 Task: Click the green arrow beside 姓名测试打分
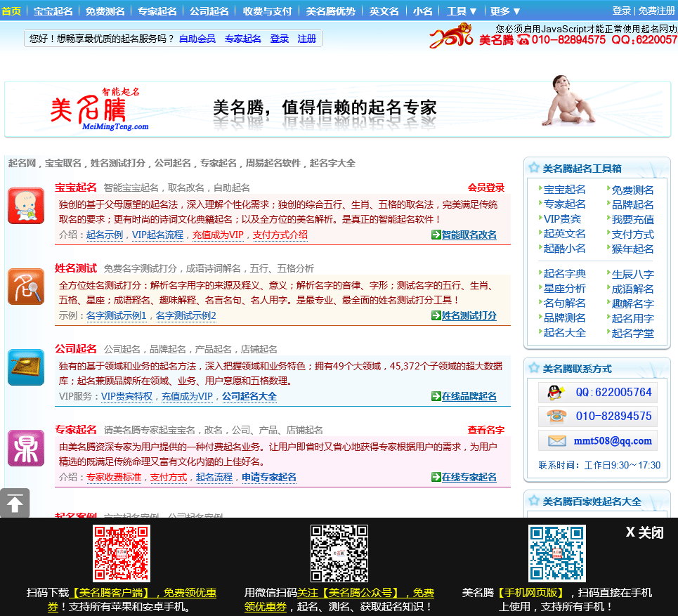point(436,315)
